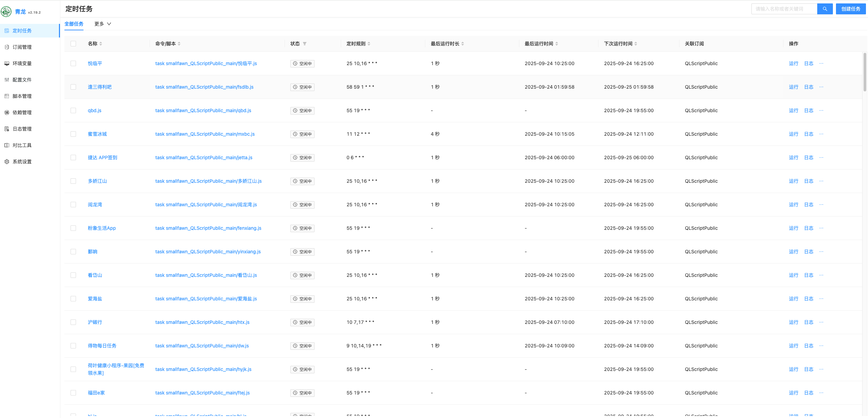Open 对比工具 in the sidebar menu
This screenshot has width=868, height=418.
click(x=22, y=145)
